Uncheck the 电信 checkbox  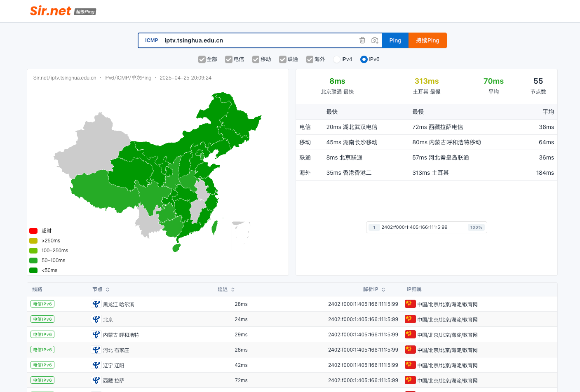point(229,59)
